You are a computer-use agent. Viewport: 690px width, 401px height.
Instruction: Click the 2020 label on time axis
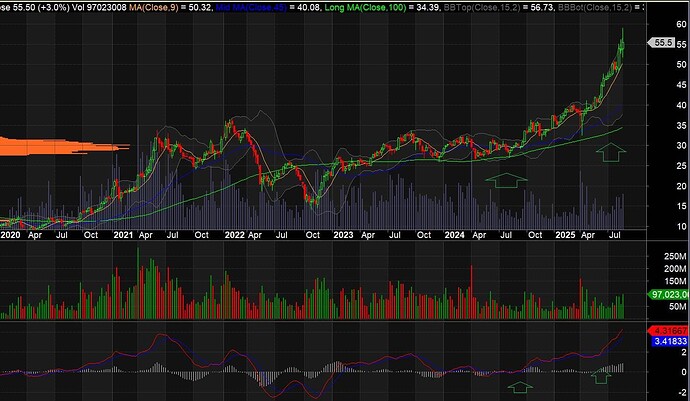(x=10, y=235)
